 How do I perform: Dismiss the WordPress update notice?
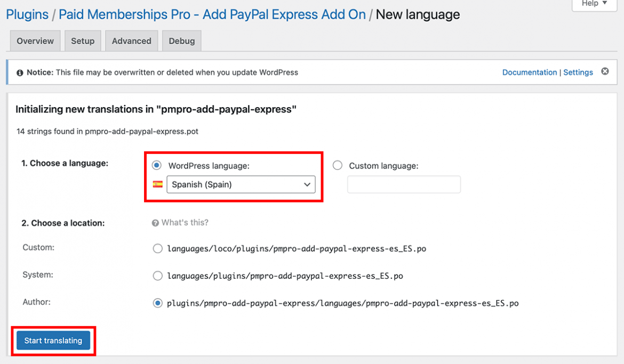point(605,72)
